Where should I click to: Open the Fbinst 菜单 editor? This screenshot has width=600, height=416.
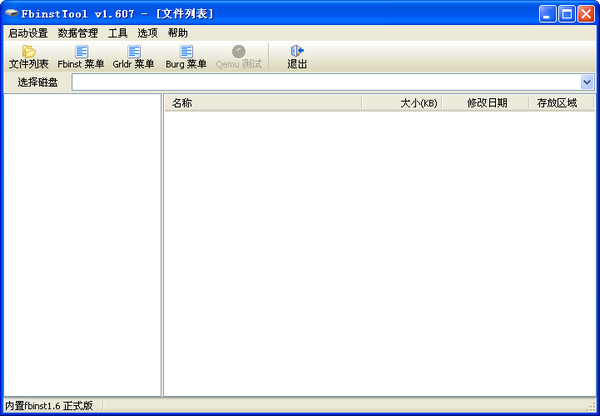pyautogui.click(x=81, y=57)
